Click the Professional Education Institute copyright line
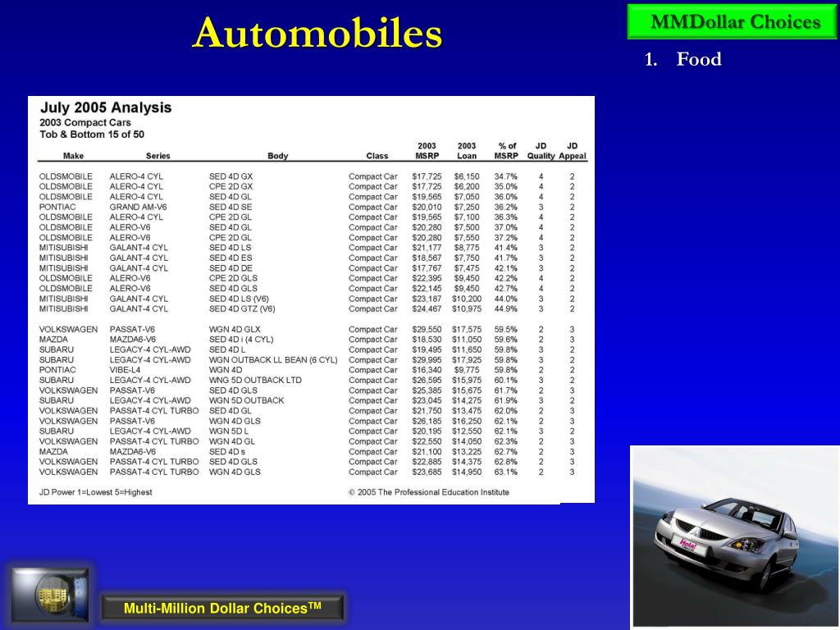 [429, 492]
